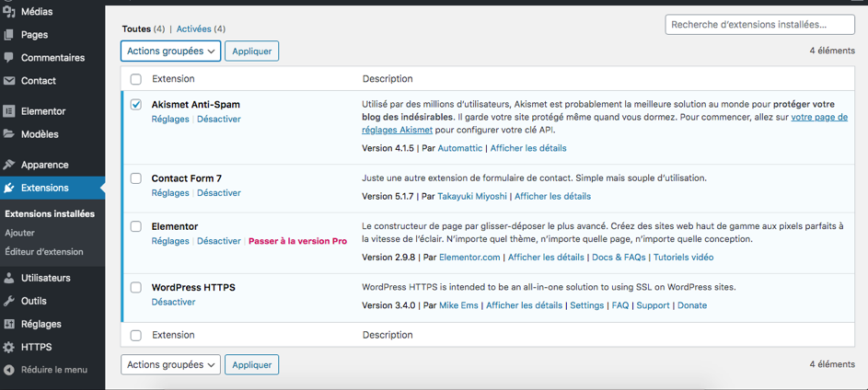
Task: Open Réglages link under Akismet Anti-Spam
Action: [x=170, y=119]
